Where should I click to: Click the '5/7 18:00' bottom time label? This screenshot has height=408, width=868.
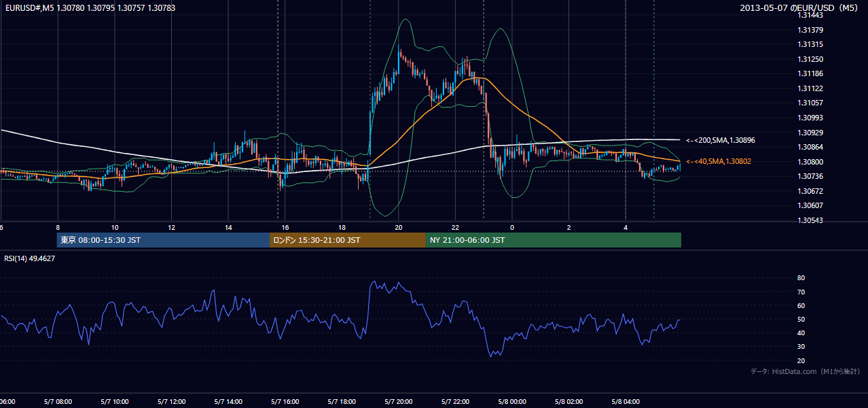[x=342, y=402]
